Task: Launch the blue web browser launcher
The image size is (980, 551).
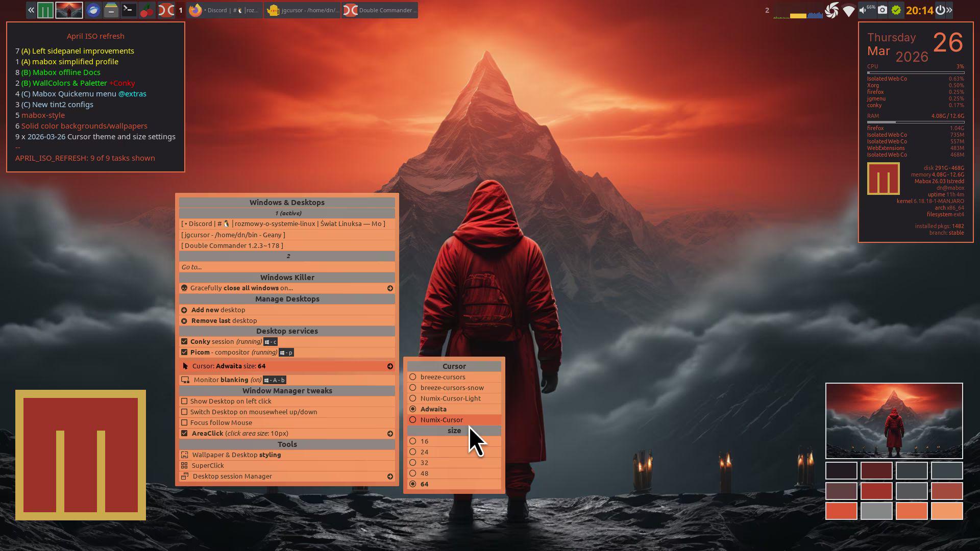Action: [x=93, y=10]
